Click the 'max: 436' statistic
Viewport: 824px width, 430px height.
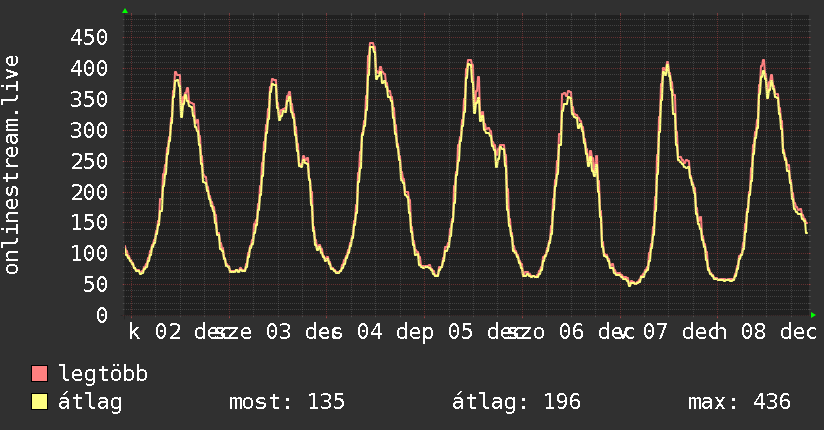click(x=739, y=402)
